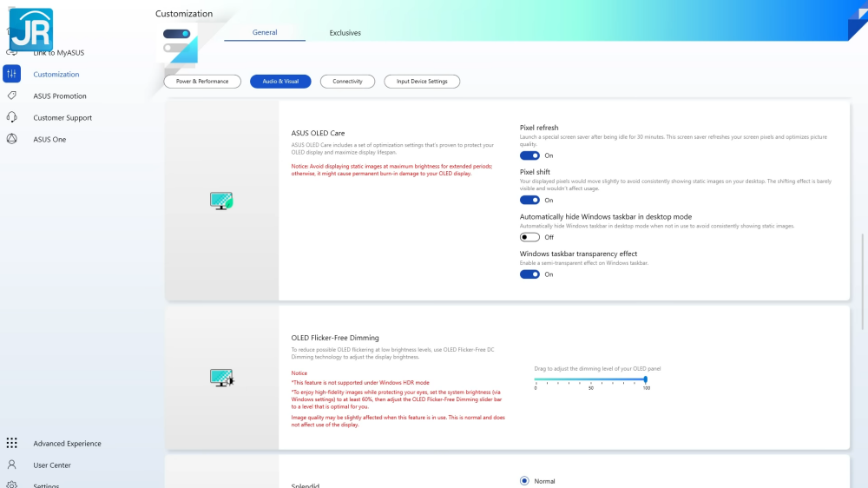The height and width of the screenshot is (488, 868).
Task: Switch to the General tab
Action: [265, 32]
